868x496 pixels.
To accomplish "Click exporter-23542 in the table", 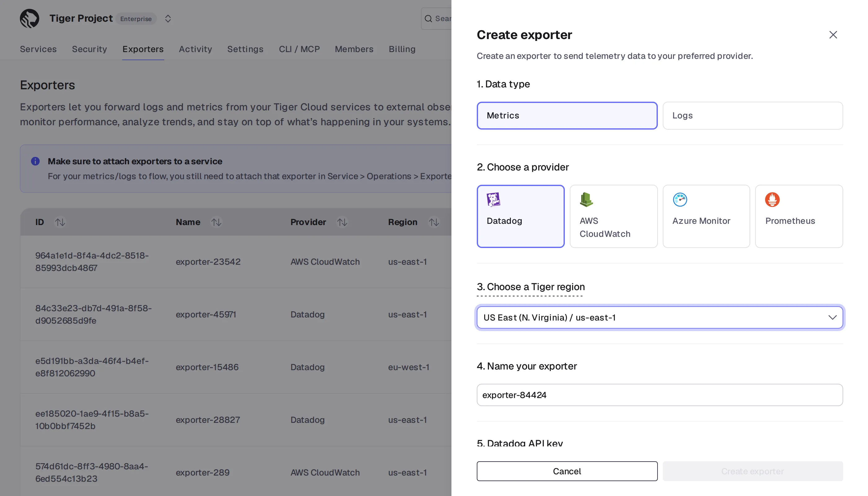I will 208,262.
